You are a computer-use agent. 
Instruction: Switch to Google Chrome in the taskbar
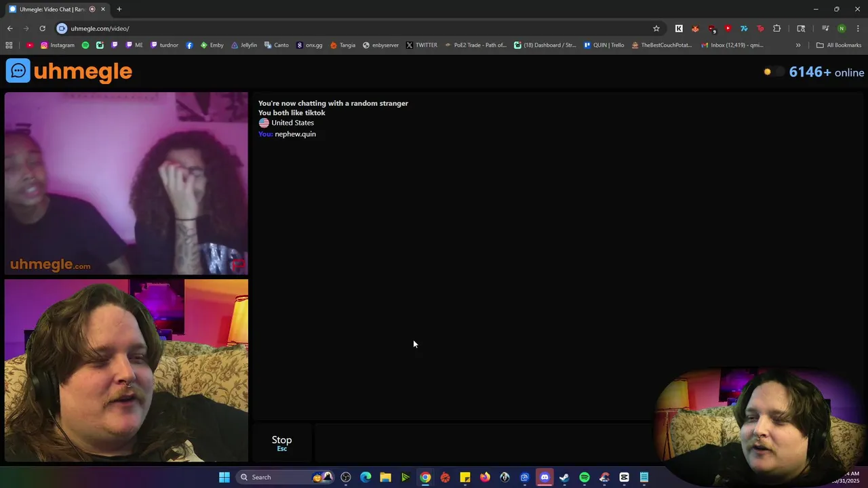click(x=425, y=477)
